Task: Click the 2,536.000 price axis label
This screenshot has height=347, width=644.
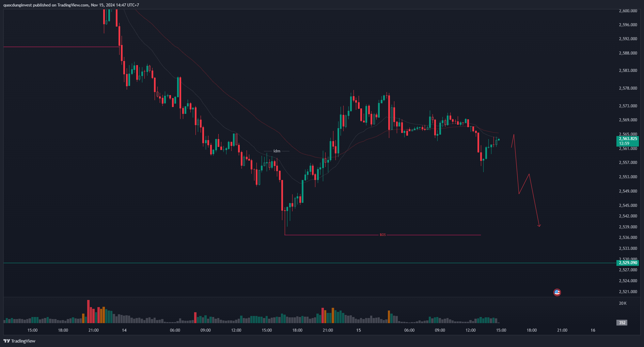Action: point(628,238)
